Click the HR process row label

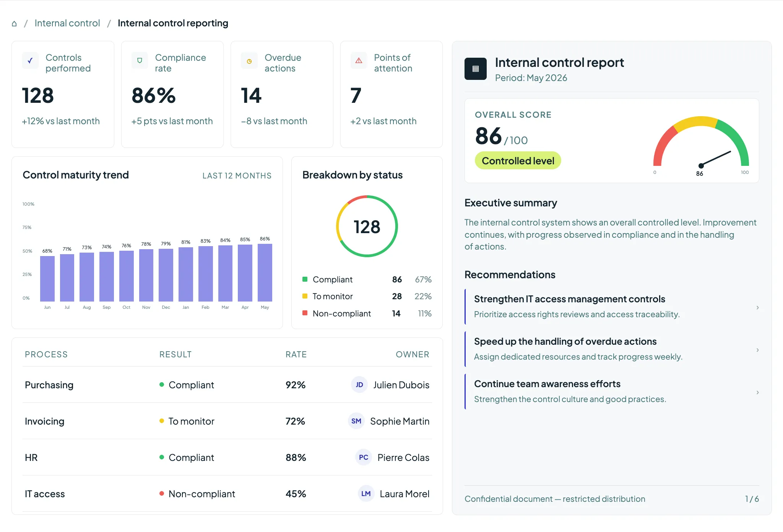(31, 457)
